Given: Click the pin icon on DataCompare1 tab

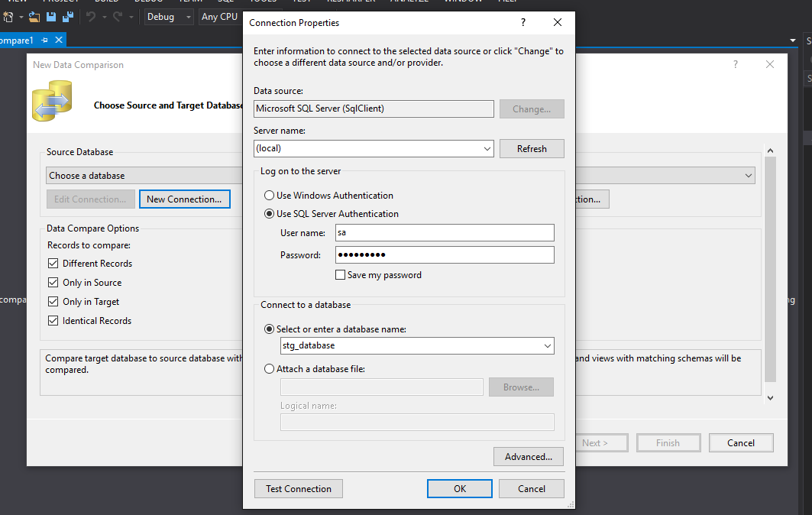Looking at the screenshot, I should [44, 39].
